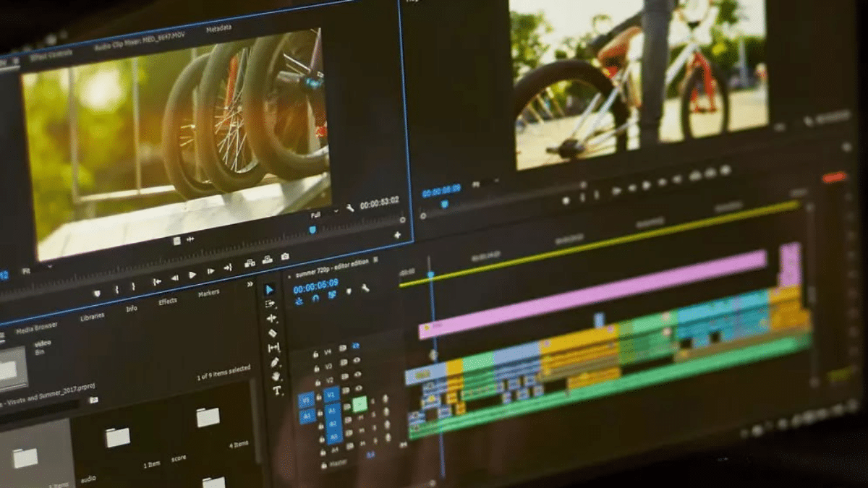Toggle snapping magnet in the timeline
The image size is (868, 488).
point(315,297)
